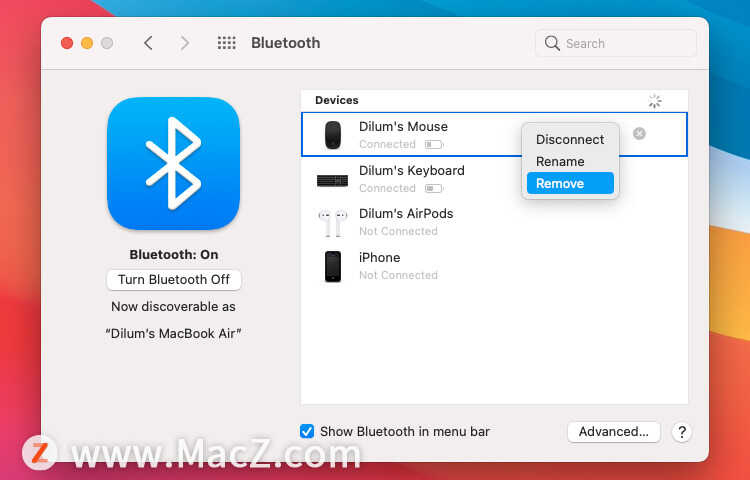
Task: Open the Advanced... settings button
Action: pos(614,432)
